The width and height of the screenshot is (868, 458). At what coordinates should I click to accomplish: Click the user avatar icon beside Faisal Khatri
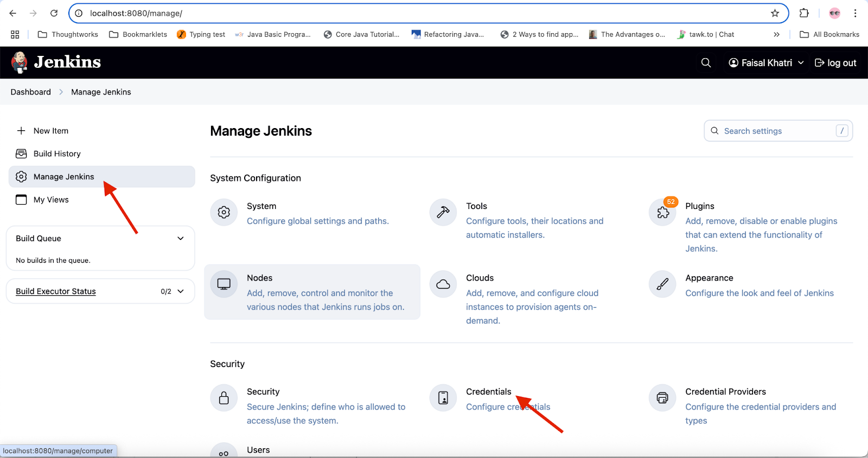(733, 63)
